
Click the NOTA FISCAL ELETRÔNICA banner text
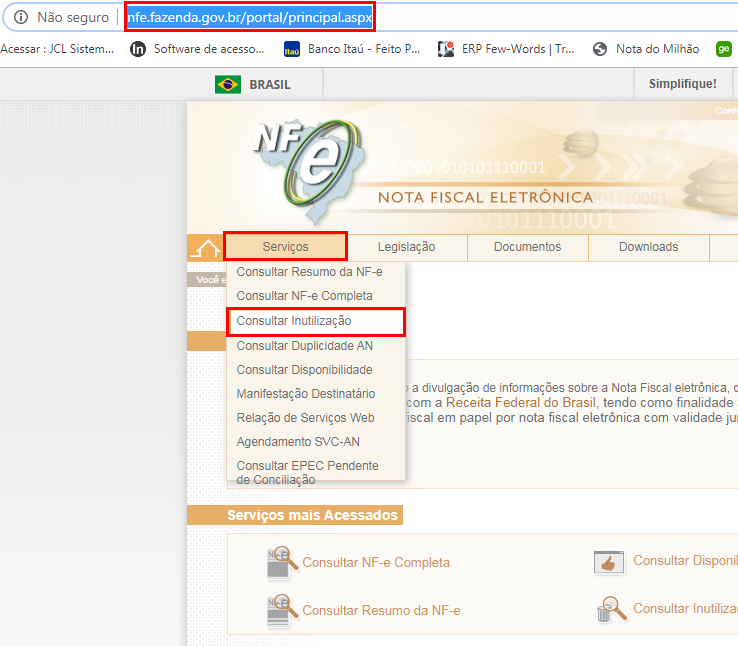tap(485, 197)
